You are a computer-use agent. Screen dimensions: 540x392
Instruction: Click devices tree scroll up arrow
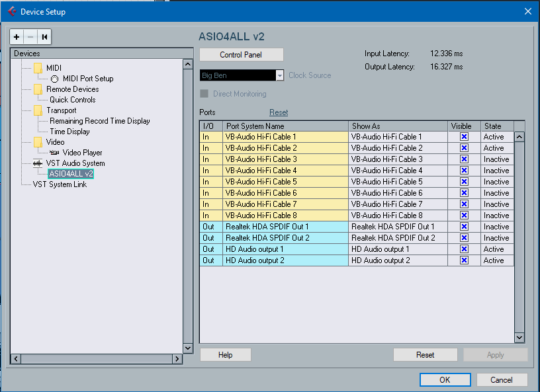(188, 64)
